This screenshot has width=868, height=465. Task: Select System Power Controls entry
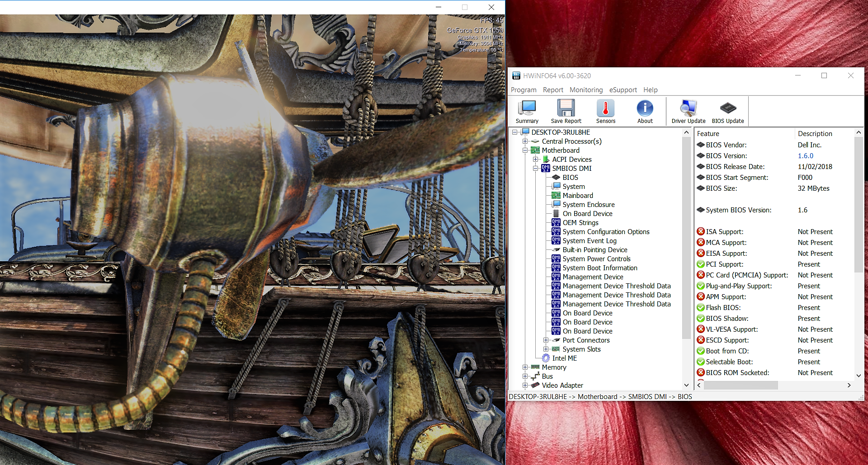coord(596,258)
